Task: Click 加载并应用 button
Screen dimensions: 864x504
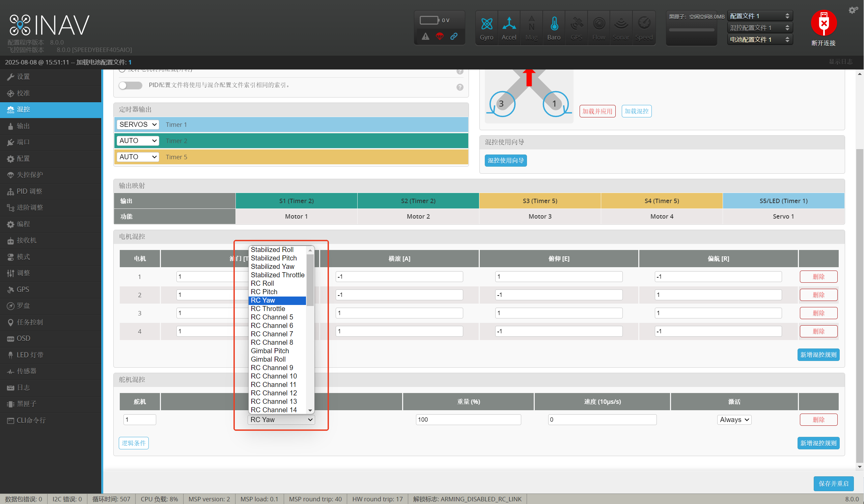Action: pyautogui.click(x=597, y=111)
